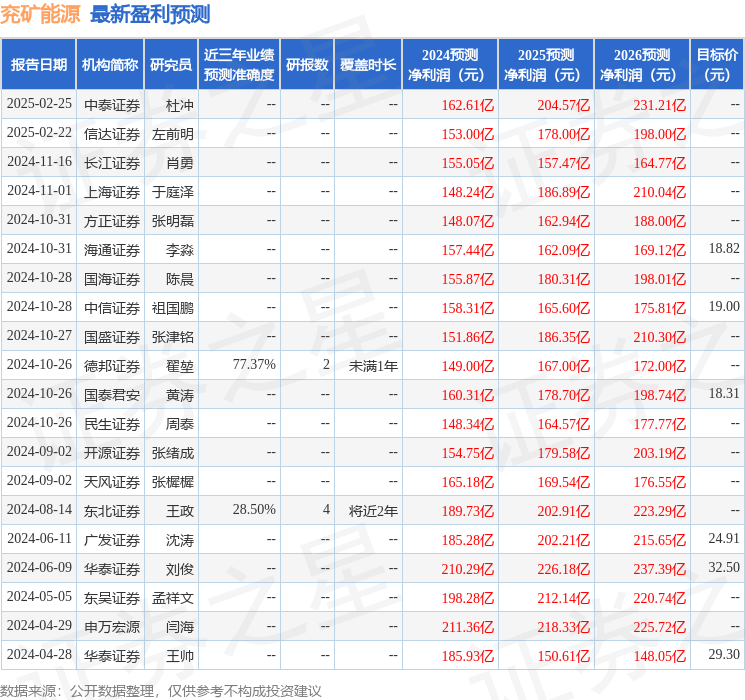Click the date 2024-04-28
The height and width of the screenshot is (700, 745).
point(39,654)
